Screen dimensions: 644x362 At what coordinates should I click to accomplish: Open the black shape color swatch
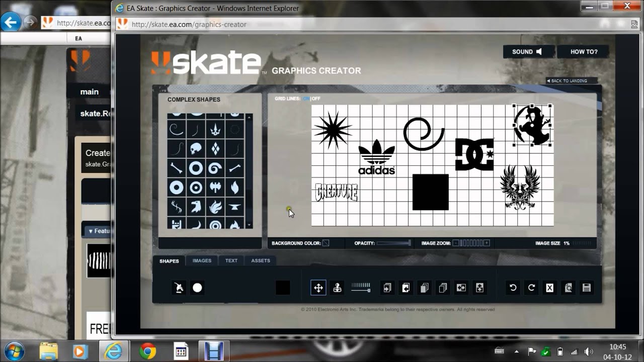(283, 288)
